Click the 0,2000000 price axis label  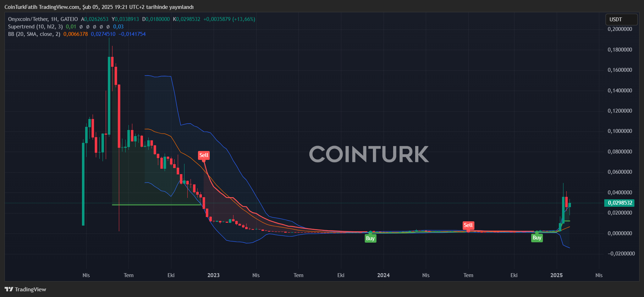[x=620, y=29]
